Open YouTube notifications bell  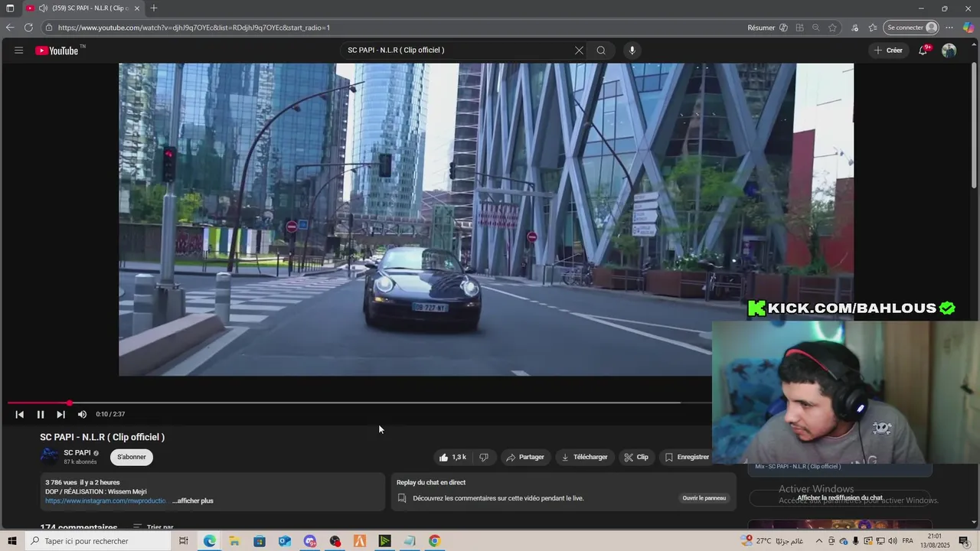click(x=923, y=51)
